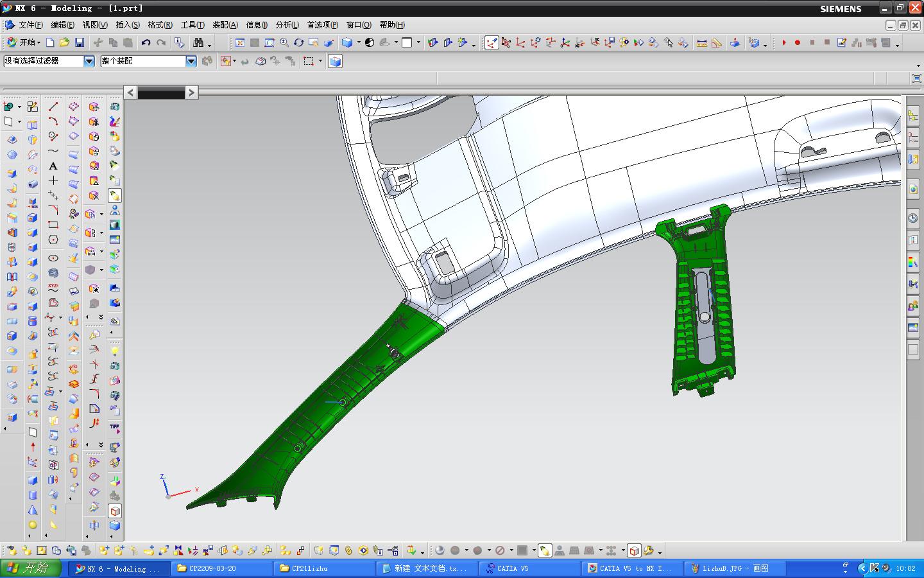Click the Open file folder icon
Screen dimensions: 924x578
point(64,42)
